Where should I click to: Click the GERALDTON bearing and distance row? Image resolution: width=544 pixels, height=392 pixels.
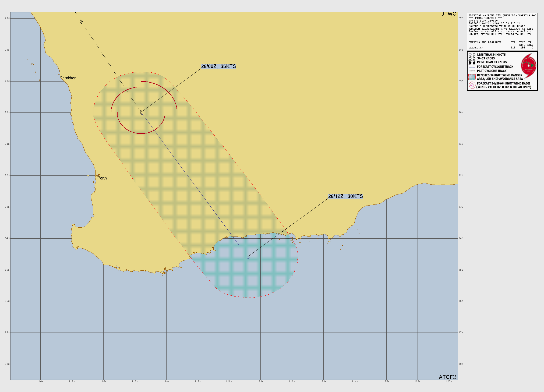pyautogui.click(x=500, y=48)
